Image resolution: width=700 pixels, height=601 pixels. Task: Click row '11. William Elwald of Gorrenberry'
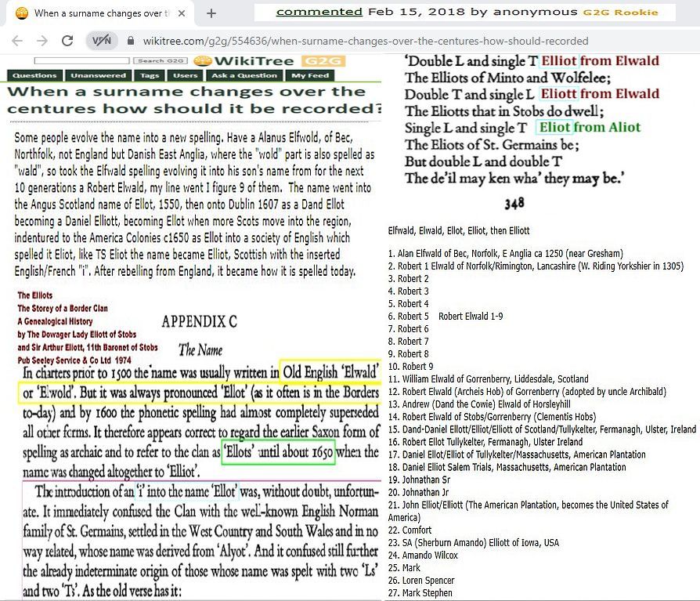pyautogui.click(x=489, y=379)
